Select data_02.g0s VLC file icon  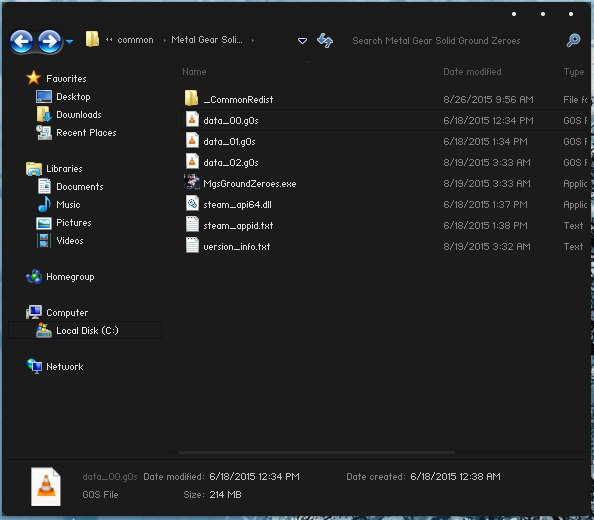tap(192, 161)
